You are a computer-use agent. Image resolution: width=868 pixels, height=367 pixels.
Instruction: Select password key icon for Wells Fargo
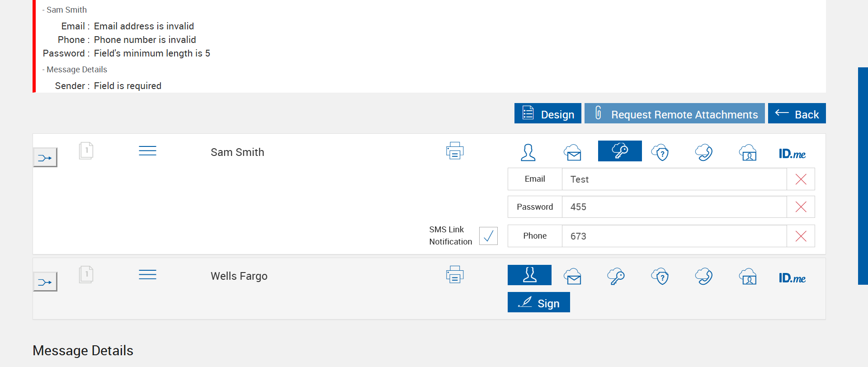tap(616, 276)
